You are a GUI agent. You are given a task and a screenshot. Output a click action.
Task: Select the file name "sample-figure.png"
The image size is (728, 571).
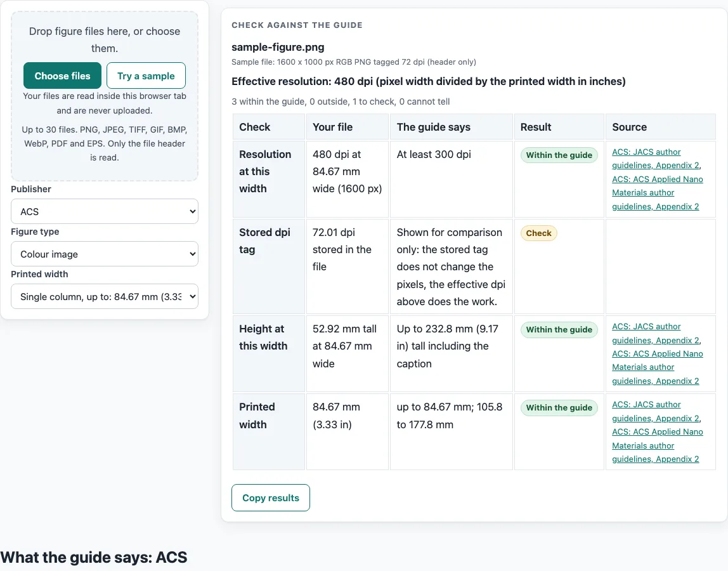[x=278, y=47]
